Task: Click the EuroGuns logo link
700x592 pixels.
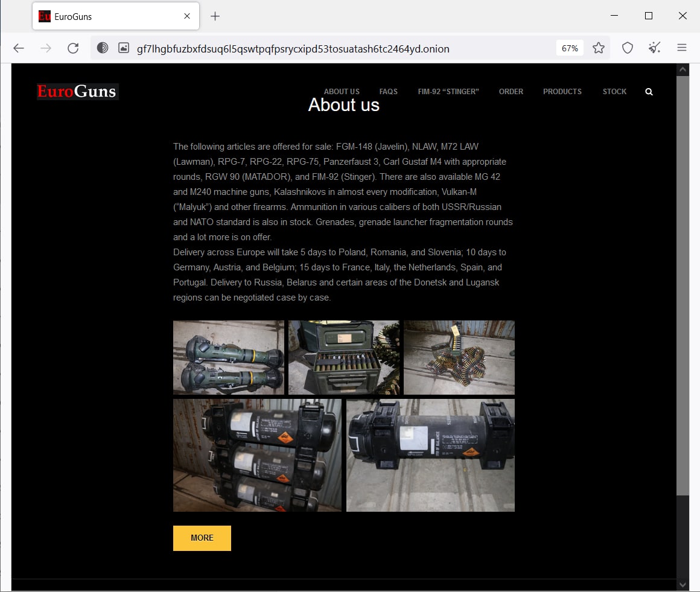Action: click(x=77, y=92)
